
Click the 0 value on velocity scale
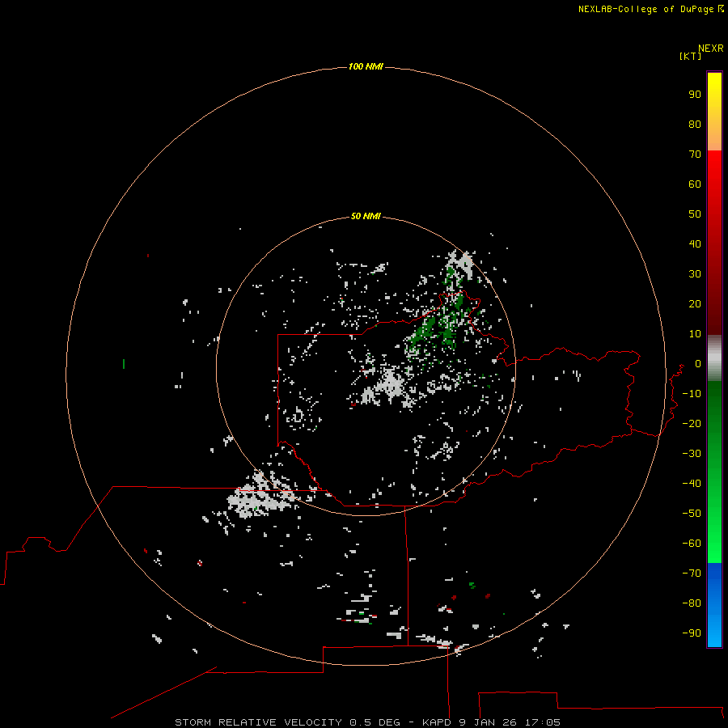tap(698, 363)
